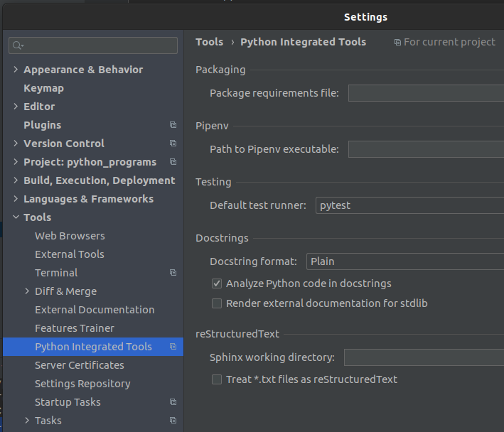Image resolution: width=504 pixels, height=432 pixels.
Task: Click the search magnifier icon in settings
Action: pos(17,45)
